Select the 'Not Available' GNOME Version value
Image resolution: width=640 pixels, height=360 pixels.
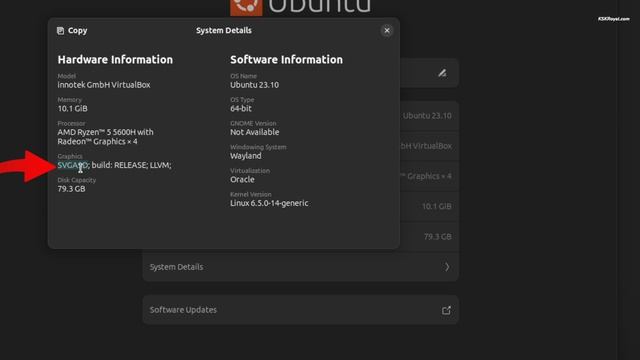pos(255,132)
